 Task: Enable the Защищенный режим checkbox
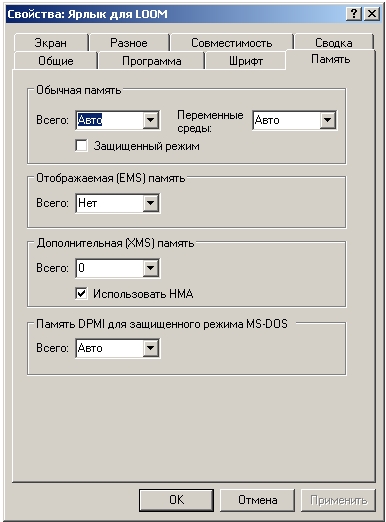pyautogui.click(x=82, y=146)
